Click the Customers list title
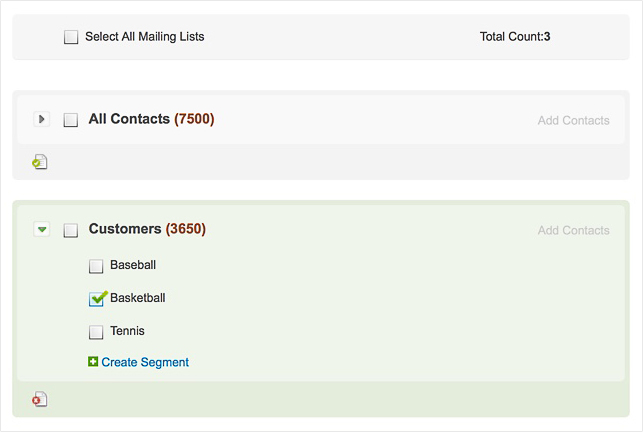Image resolution: width=643 pixels, height=432 pixels. [x=125, y=229]
